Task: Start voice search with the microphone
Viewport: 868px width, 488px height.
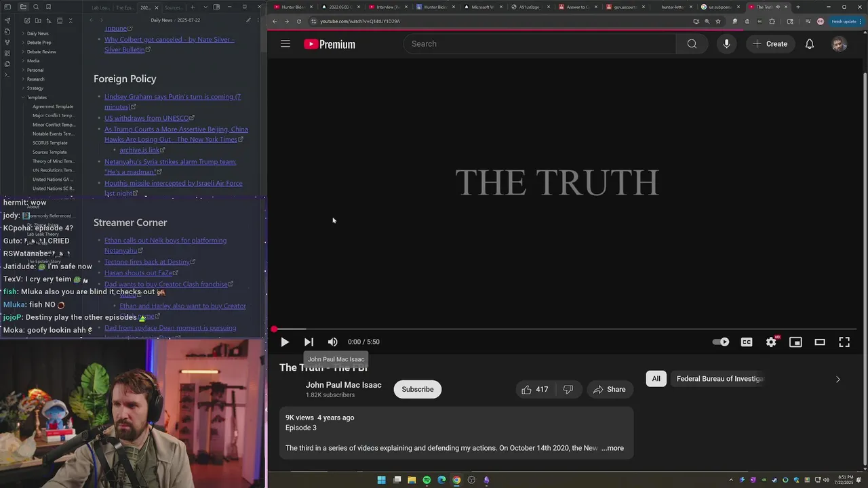Action: (726, 44)
